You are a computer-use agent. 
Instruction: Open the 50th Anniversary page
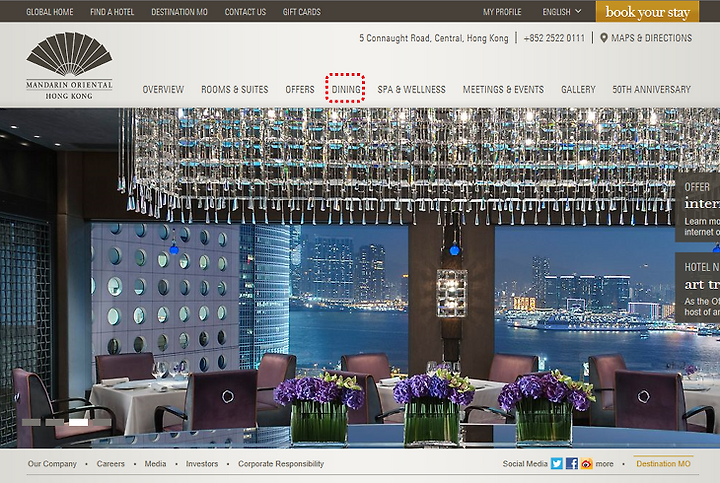[651, 89]
